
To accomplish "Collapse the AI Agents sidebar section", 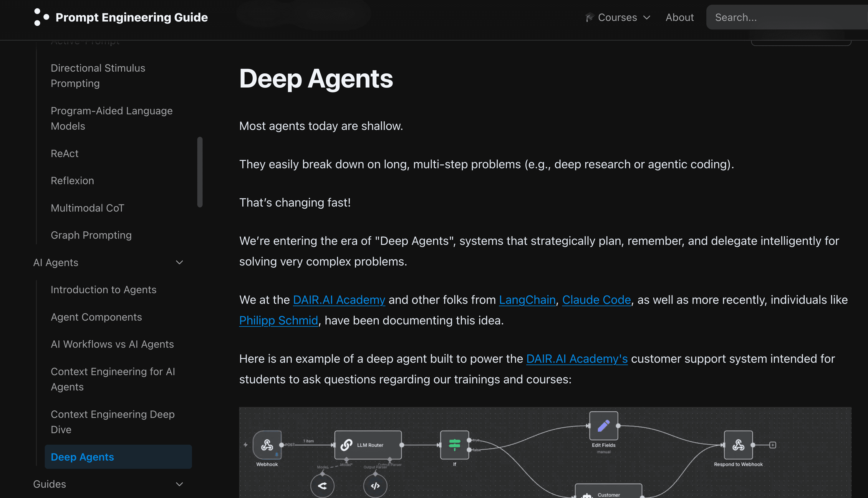I will 179,262.
